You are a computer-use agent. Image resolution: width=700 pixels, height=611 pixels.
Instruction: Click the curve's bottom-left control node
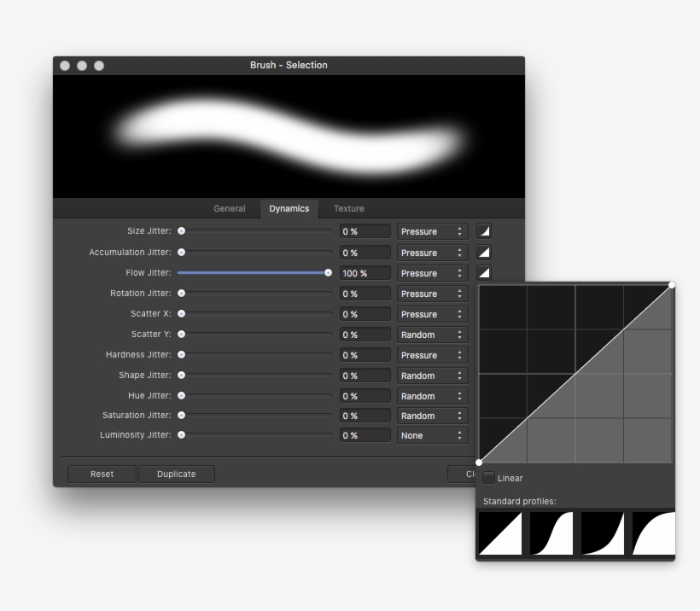pos(479,463)
